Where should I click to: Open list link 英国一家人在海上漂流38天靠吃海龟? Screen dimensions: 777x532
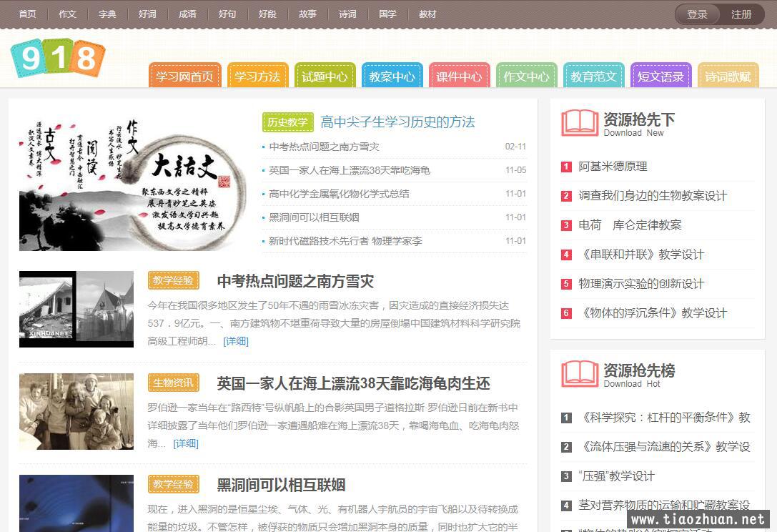point(350,170)
